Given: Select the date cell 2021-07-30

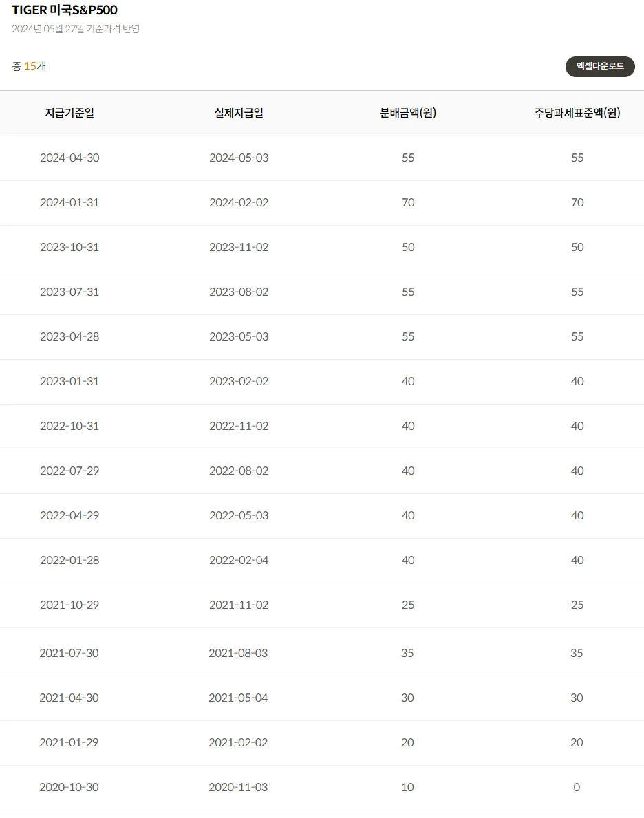Looking at the screenshot, I should [69, 653].
